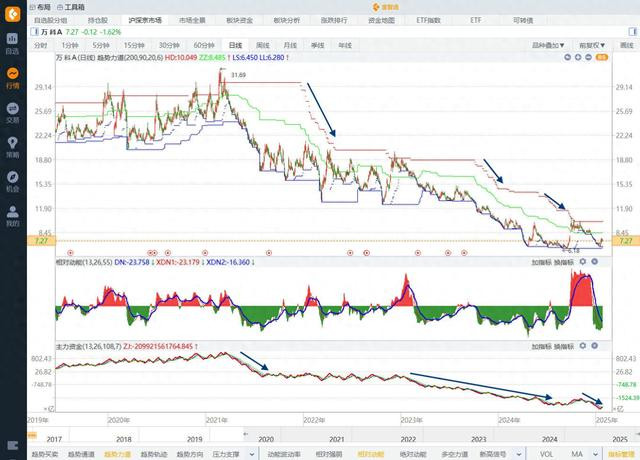Open the 交易 trading sidebar icon
The height and width of the screenshot is (460, 640).
click(x=13, y=112)
